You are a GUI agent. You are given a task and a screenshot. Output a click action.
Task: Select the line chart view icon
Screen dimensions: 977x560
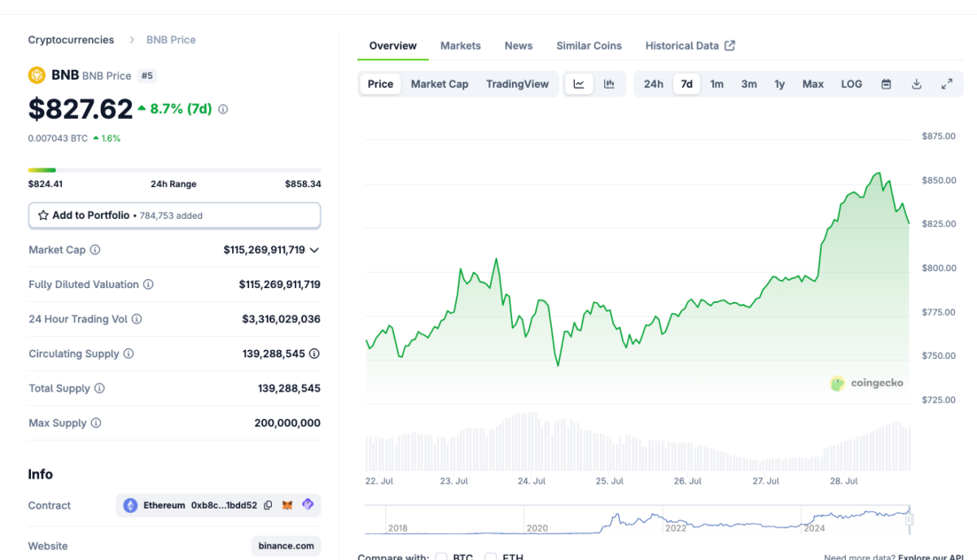pyautogui.click(x=579, y=84)
